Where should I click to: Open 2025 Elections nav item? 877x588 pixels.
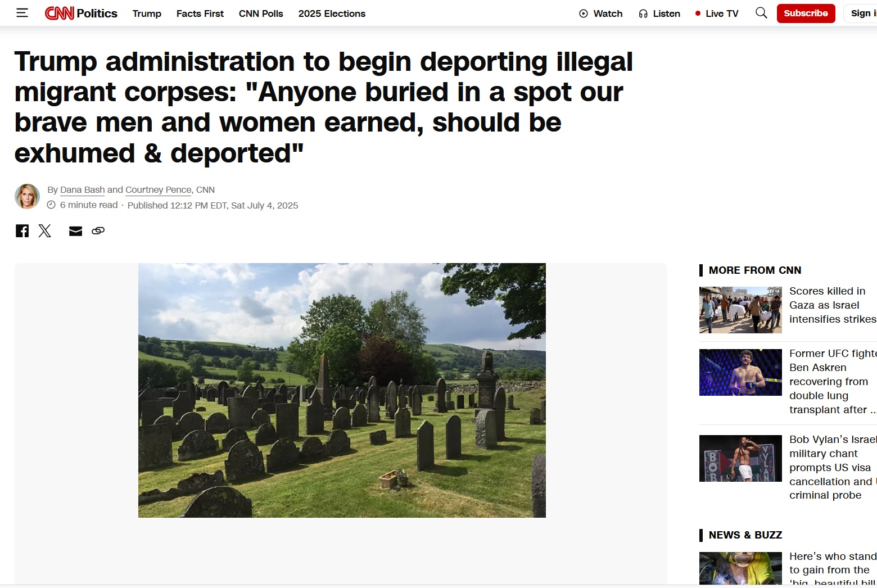pos(332,13)
